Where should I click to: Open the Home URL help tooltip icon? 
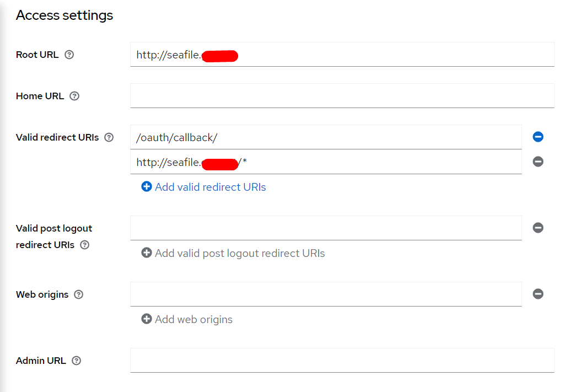(x=74, y=96)
